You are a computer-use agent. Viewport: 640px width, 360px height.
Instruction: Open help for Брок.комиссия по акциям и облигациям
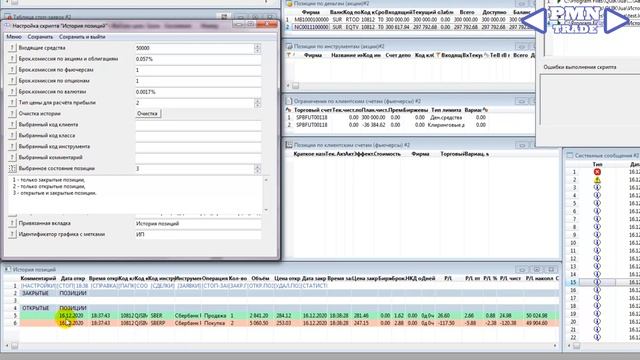tap(12, 59)
